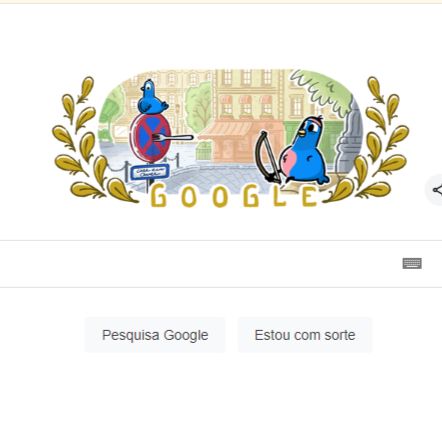The image size is (442, 442).
Task: Click the golden GOOGLE lettering
Action: (234, 197)
